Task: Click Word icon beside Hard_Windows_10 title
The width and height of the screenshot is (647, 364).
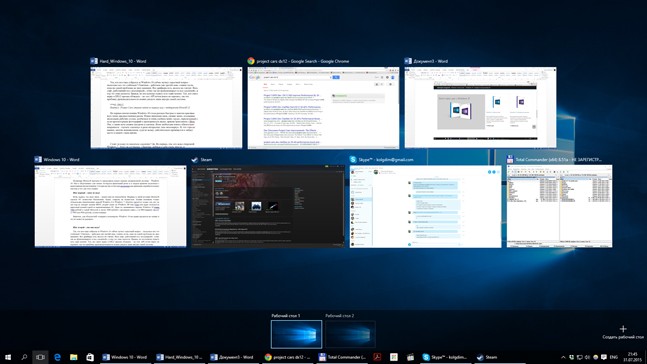Action: click(94, 61)
